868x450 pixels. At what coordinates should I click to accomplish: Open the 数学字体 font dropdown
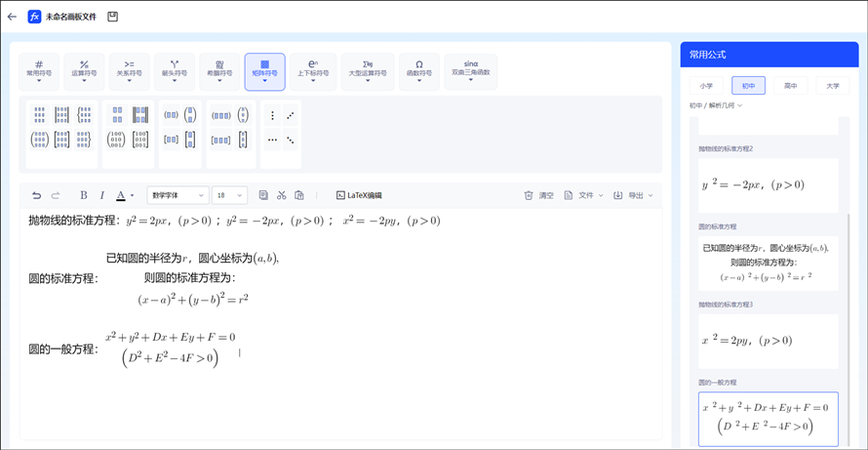point(178,195)
